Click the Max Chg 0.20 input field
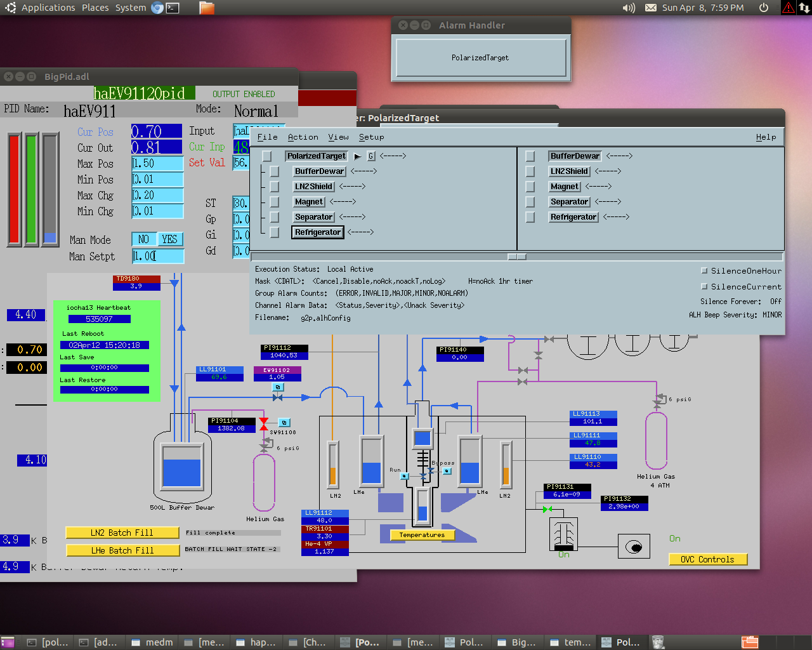 (x=157, y=195)
